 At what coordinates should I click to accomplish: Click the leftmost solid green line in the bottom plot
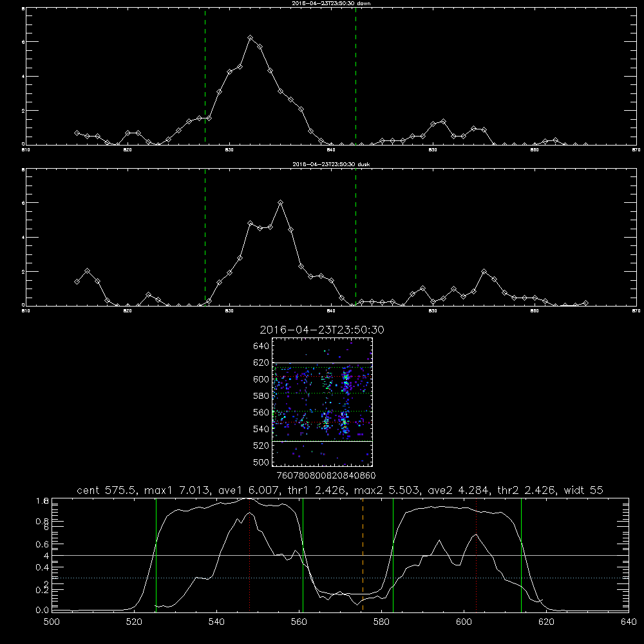pyautogui.click(x=156, y=555)
